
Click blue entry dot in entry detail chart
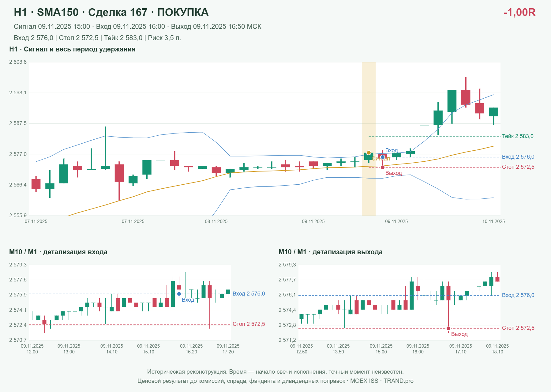click(x=179, y=294)
